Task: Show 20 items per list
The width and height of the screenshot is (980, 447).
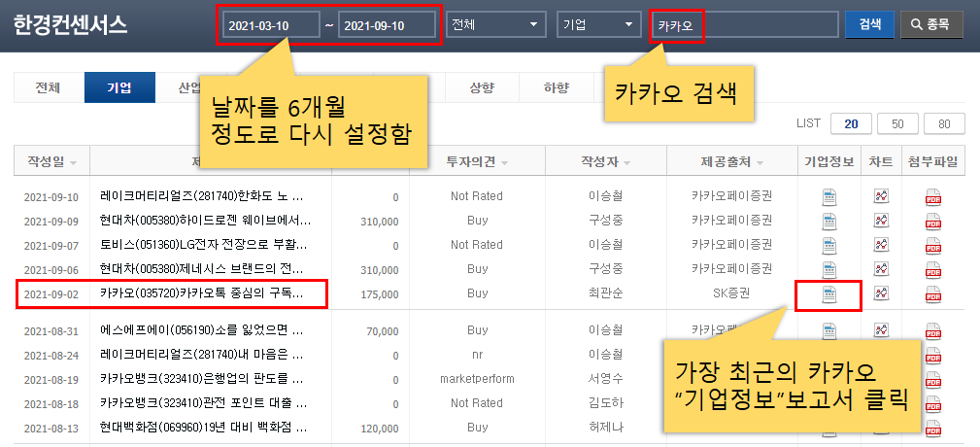Action: coord(851,123)
